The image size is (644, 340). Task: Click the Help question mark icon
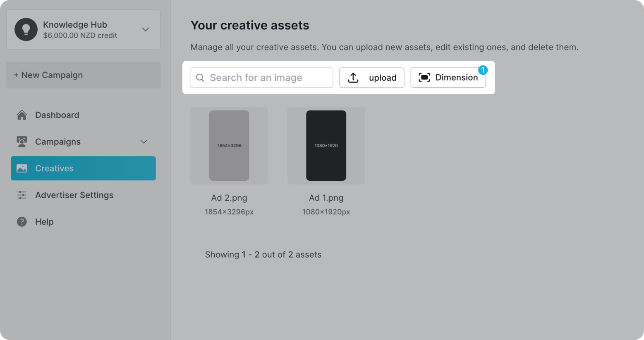point(22,222)
